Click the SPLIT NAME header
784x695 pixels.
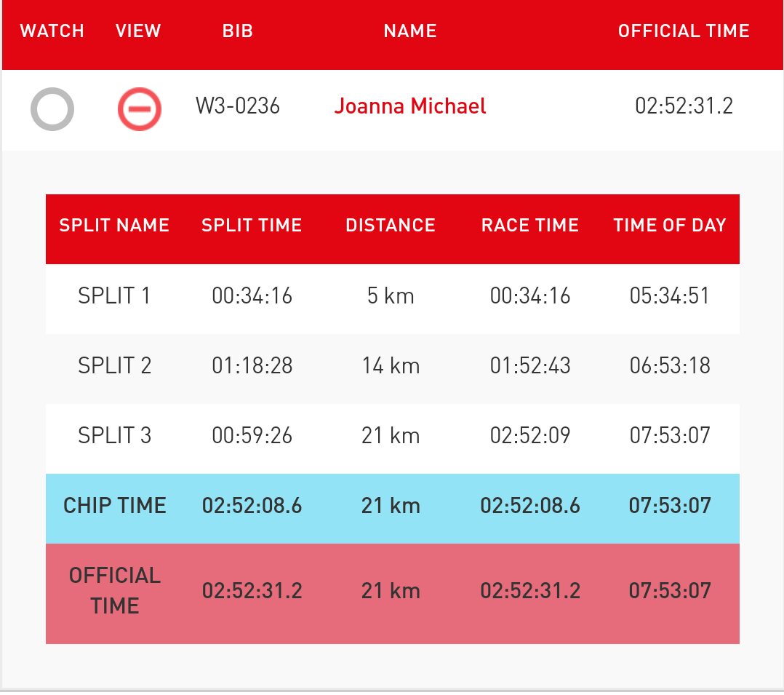pyautogui.click(x=114, y=225)
